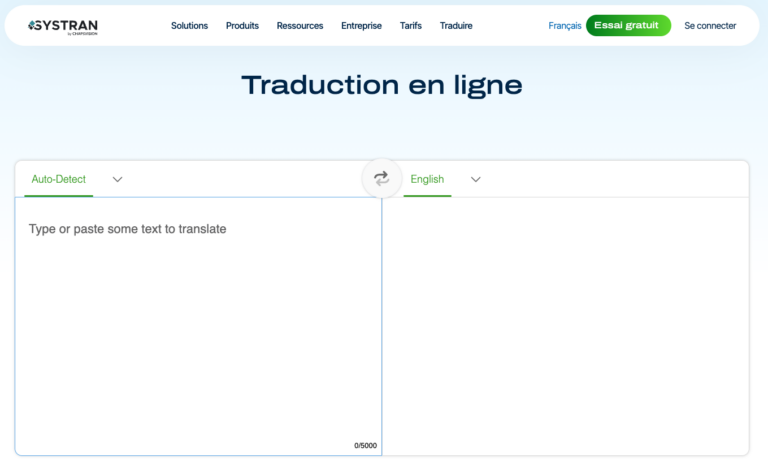Image resolution: width=768 pixels, height=465 pixels.
Task: Open the Solutions menu
Action: [x=189, y=26]
